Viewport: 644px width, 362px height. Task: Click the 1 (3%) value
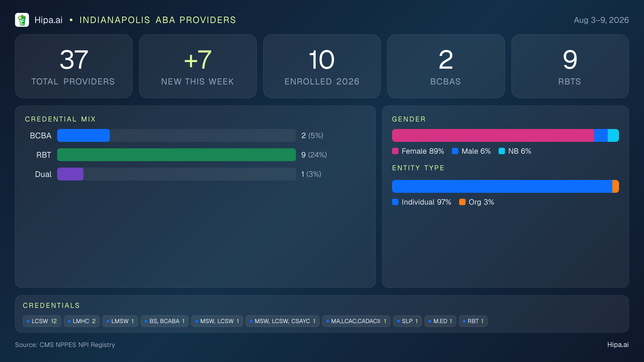coord(311,174)
